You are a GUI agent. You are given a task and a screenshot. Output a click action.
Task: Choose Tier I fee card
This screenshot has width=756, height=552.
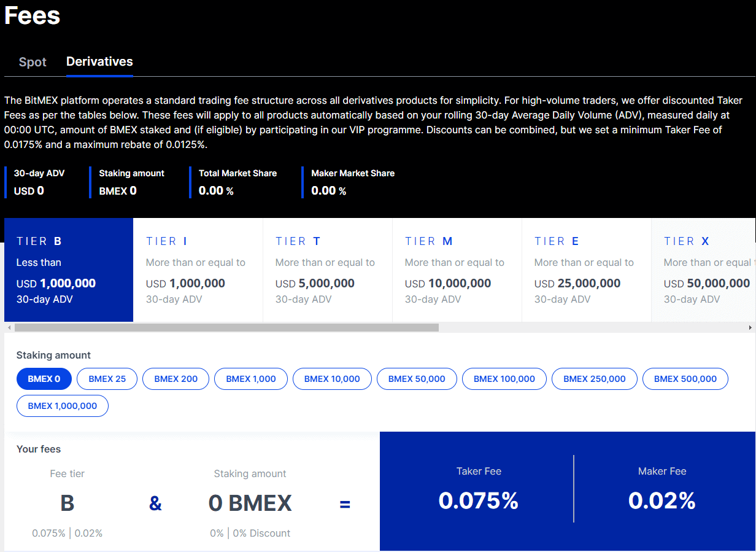tap(198, 270)
